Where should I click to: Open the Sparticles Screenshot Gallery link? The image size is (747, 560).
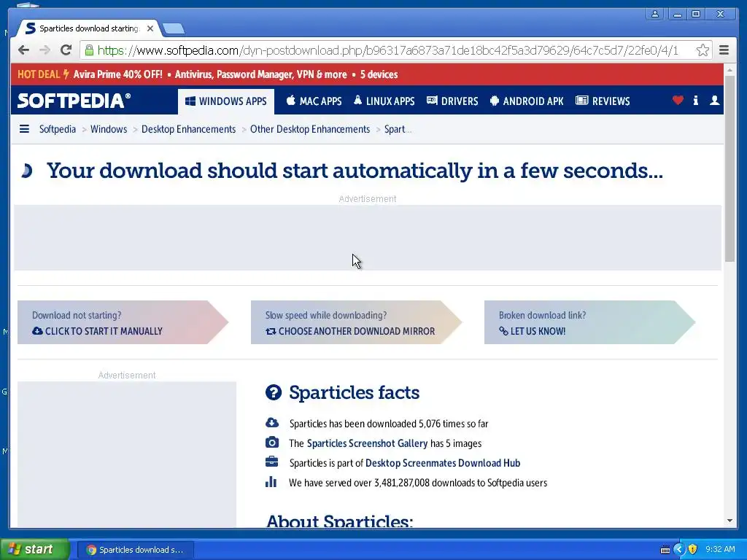point(367,443)
